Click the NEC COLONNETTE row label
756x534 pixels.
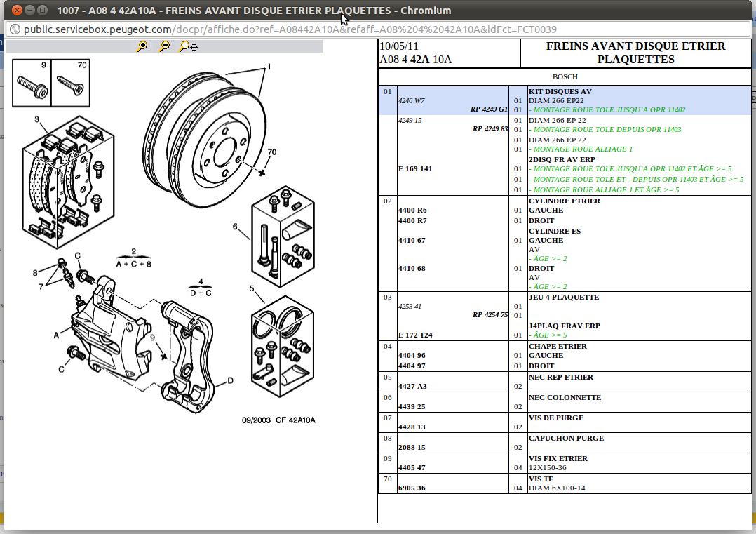(565, 397)
